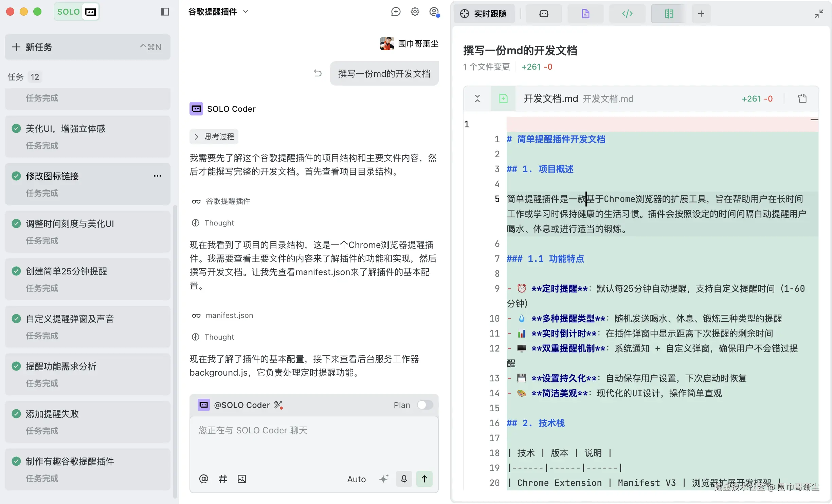Enable the Plan mode toggle
This screenshot has height=504, width=832.
click(425, 405)
